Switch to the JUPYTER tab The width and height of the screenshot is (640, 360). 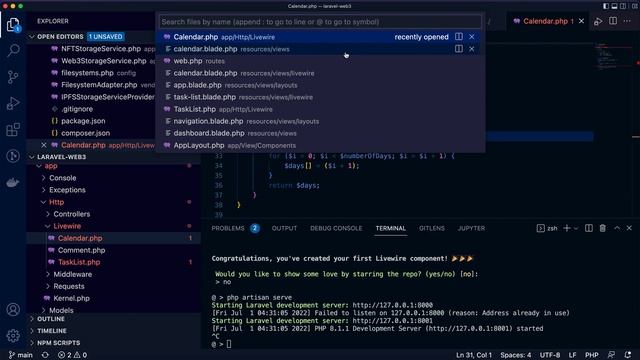pos(471,228)
